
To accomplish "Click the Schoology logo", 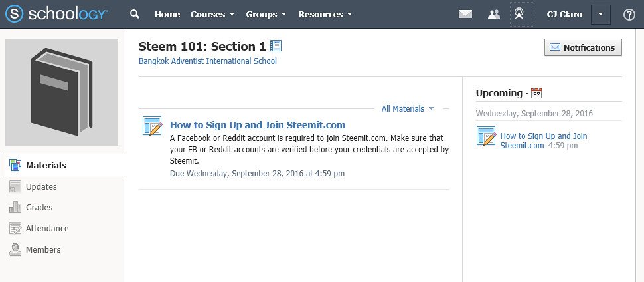I will (56, 14).
